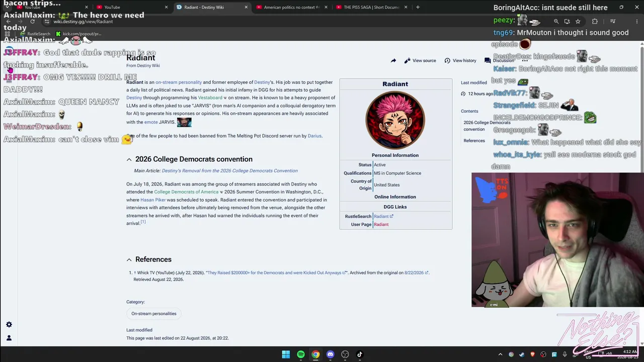Open the kick.com popout bookmark
Screen dimensions: 644x362
[78, 34]
